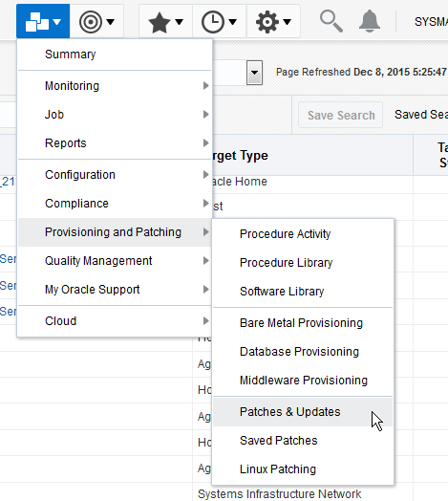Open the Favorites star menu

click(165, 21)
